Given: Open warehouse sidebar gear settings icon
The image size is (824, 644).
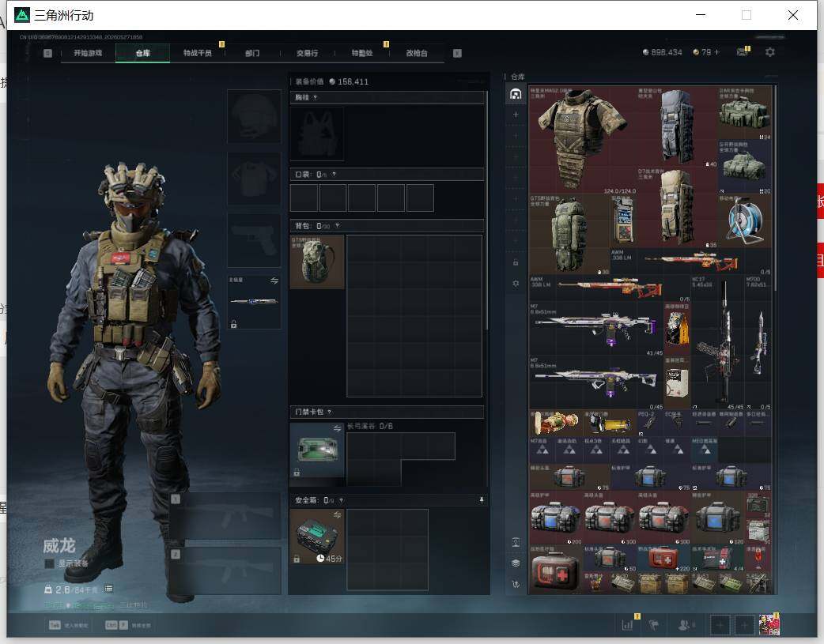Looking at the screenshot, I should coord(516,283).
